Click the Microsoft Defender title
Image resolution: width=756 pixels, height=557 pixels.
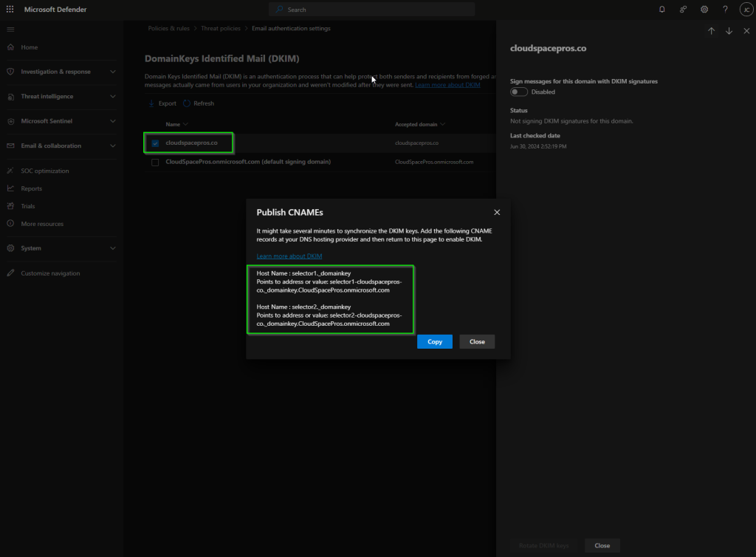(55, 9)
